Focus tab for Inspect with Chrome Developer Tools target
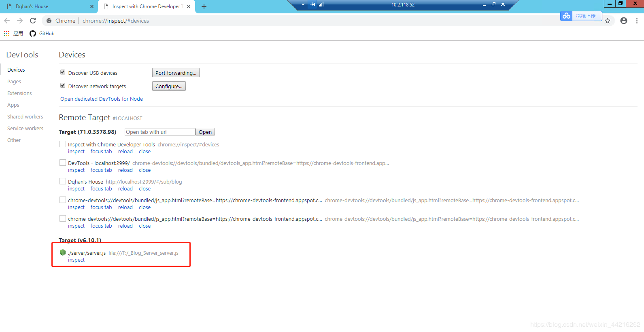 (x=101, y=152)
